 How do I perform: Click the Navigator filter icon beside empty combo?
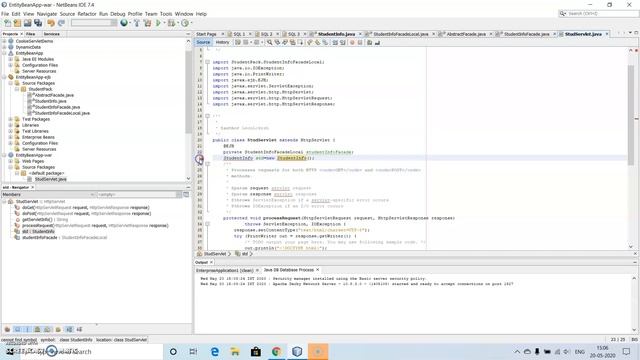pyautogui.click(x=186, y=195)
